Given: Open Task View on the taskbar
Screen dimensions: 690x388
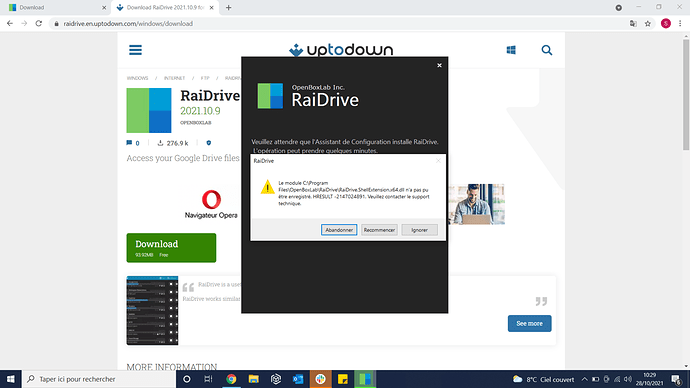Looking at the screenshot, I should [208, 379].
